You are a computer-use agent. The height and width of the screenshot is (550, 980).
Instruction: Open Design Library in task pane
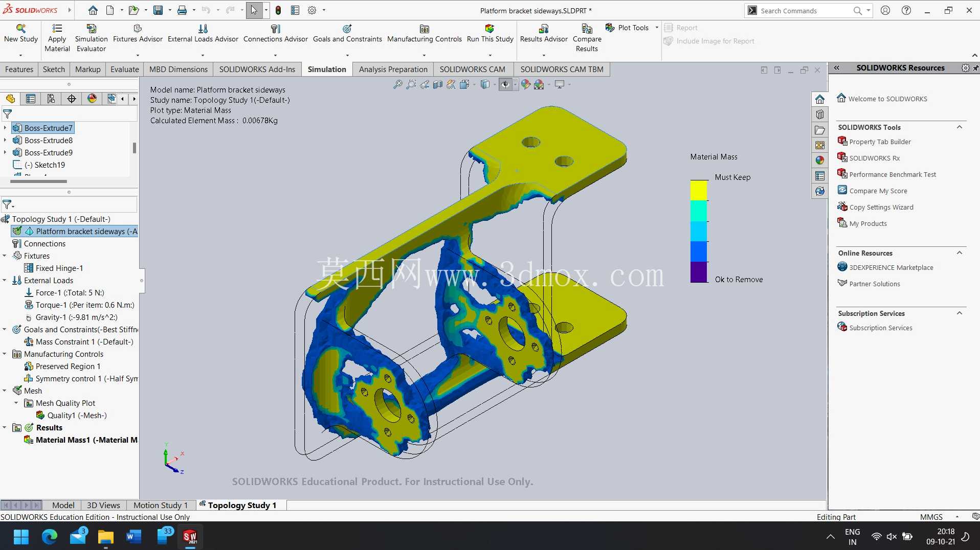[x=820, y=114]
